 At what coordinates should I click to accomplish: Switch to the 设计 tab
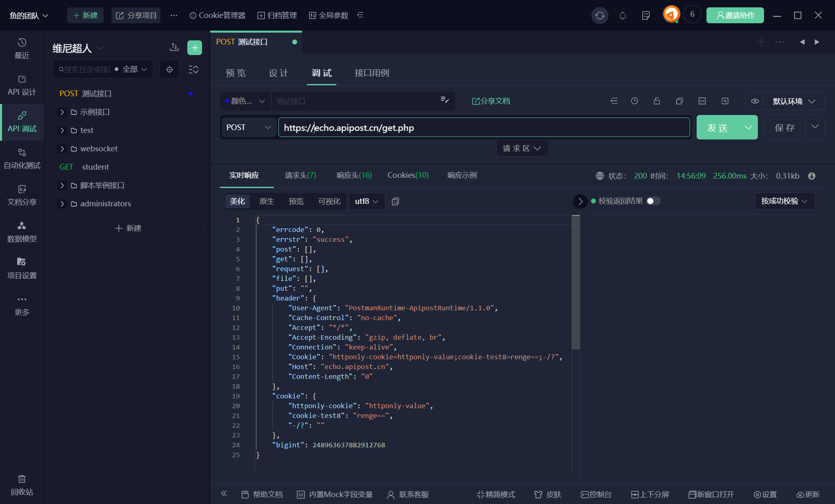pyautogui.click(x=279, y=73)
